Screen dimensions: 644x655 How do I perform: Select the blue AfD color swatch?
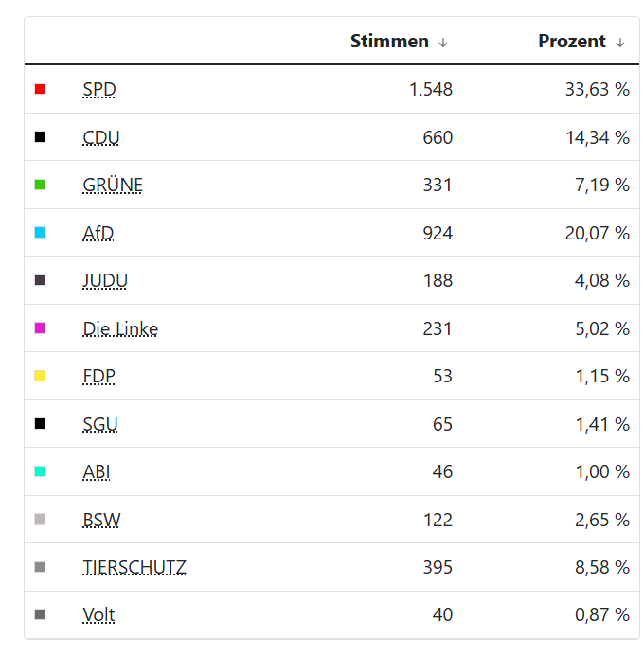click(x=40, y=232)
